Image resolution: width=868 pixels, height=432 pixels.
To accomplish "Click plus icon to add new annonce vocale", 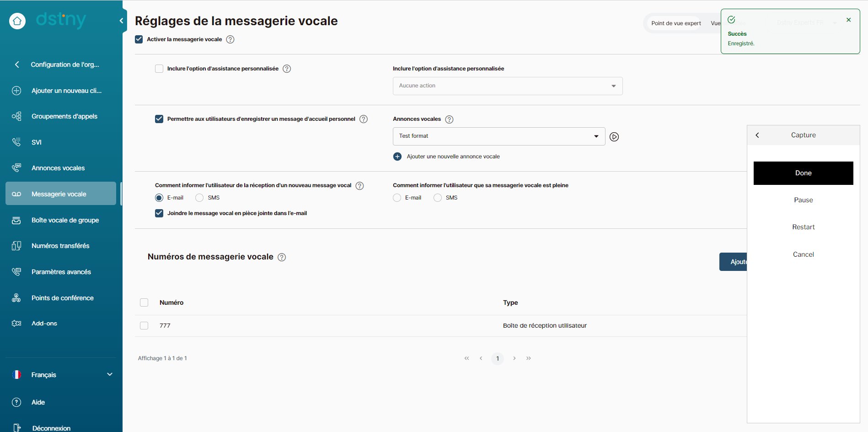I will 397,157.
